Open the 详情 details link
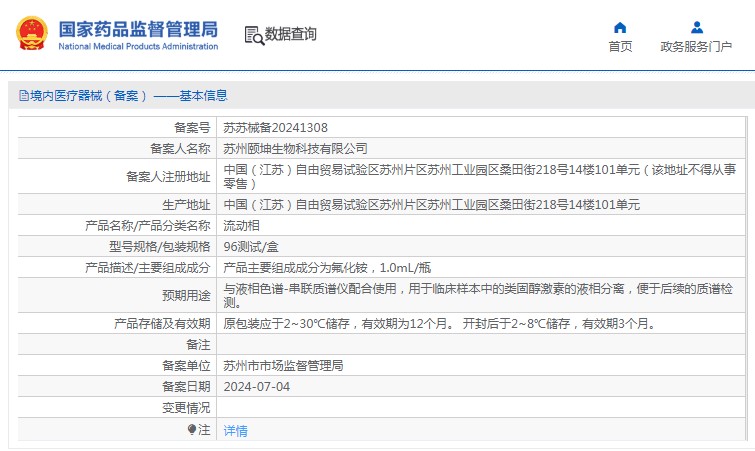 pos(235,430)
